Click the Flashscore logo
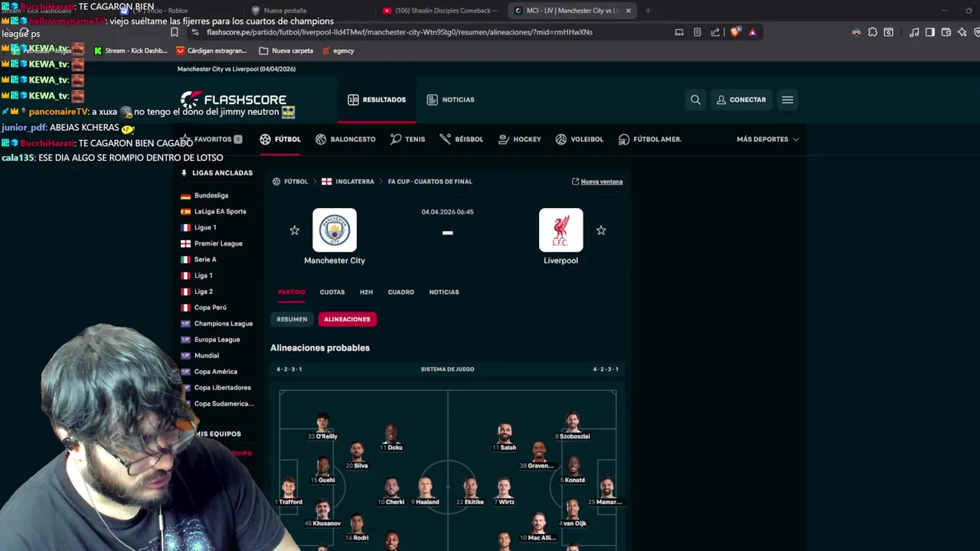Image resolution: width=980 pixels, height=551 pixels. [234, 99]
